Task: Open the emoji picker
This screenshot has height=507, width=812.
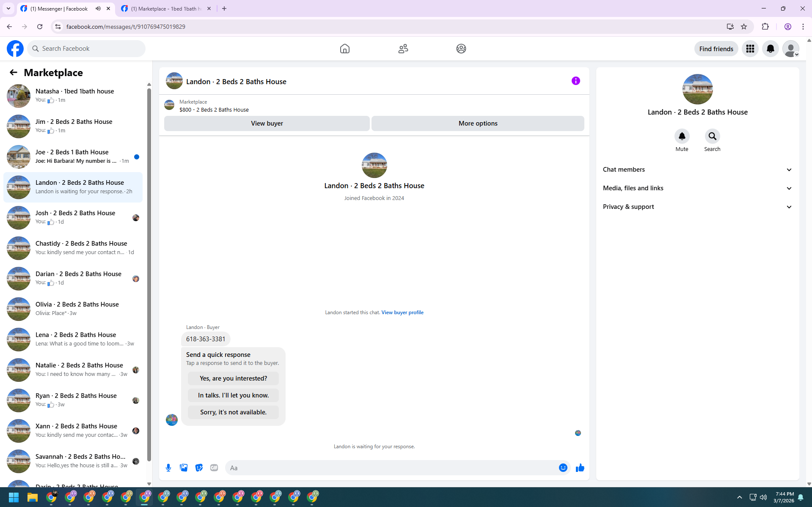Action: pyautogui.click(x=563, y=468)
